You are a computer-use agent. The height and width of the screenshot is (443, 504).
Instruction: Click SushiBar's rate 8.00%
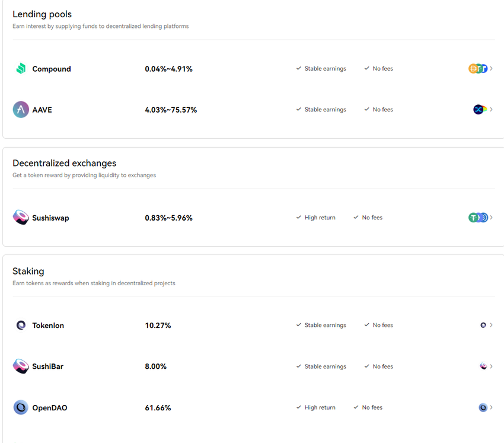point(155,366)
